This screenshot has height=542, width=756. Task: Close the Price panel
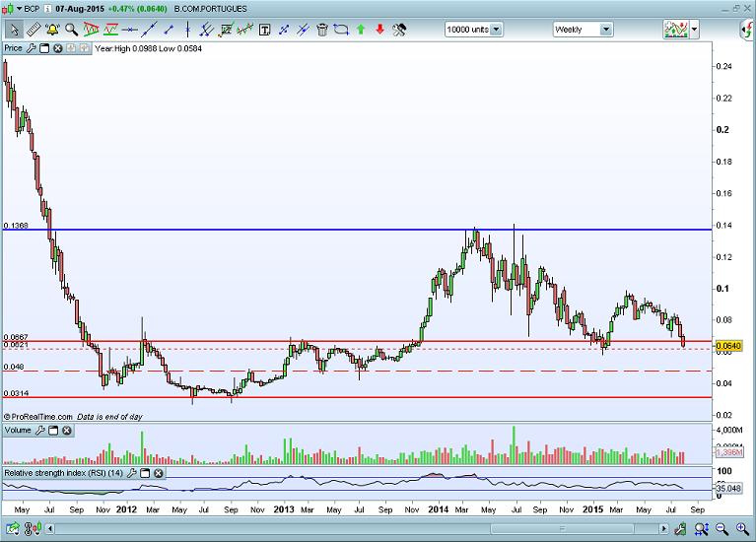[58, 48]
